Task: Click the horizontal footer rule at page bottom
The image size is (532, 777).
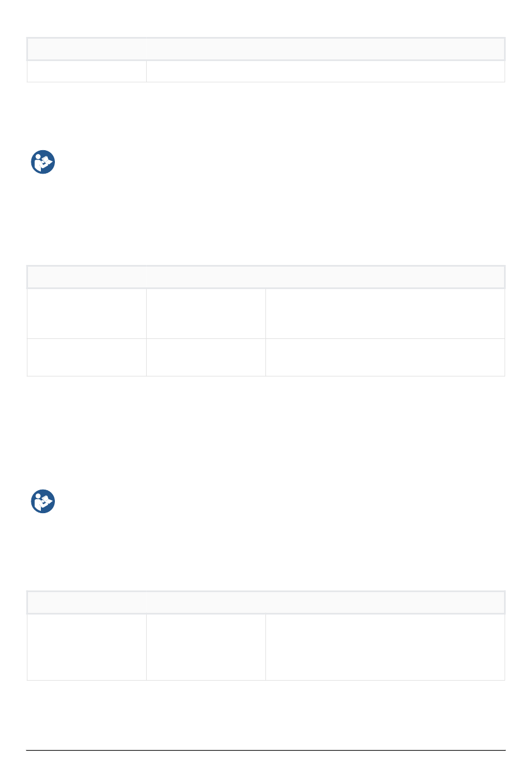Action: pyautogui.click(x=266, y=751)
